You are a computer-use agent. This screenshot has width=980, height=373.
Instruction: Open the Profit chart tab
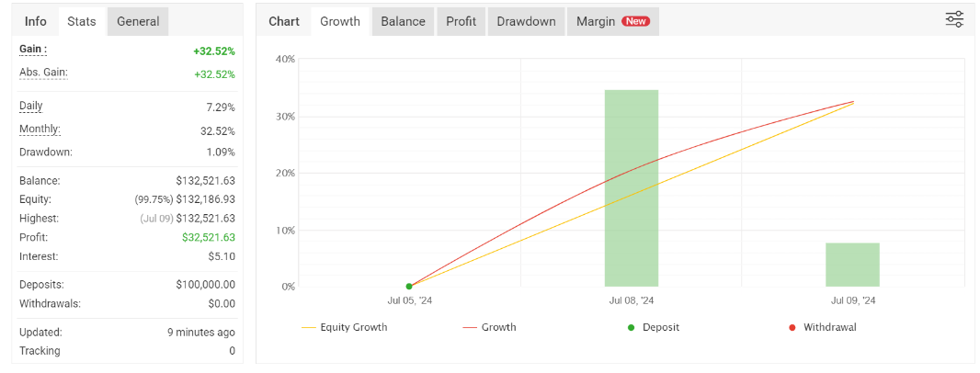(x=462, y=21)
